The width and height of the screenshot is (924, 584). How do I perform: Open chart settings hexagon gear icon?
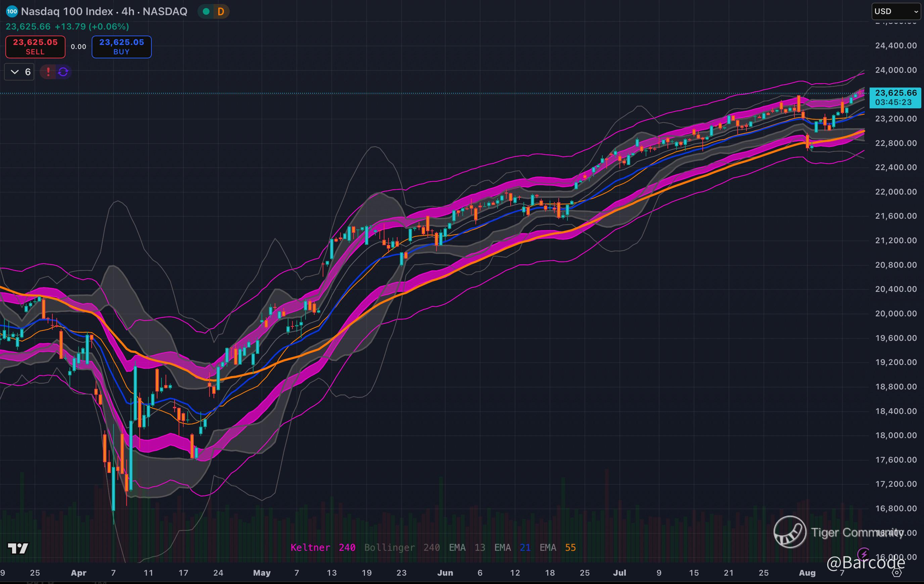896,573
